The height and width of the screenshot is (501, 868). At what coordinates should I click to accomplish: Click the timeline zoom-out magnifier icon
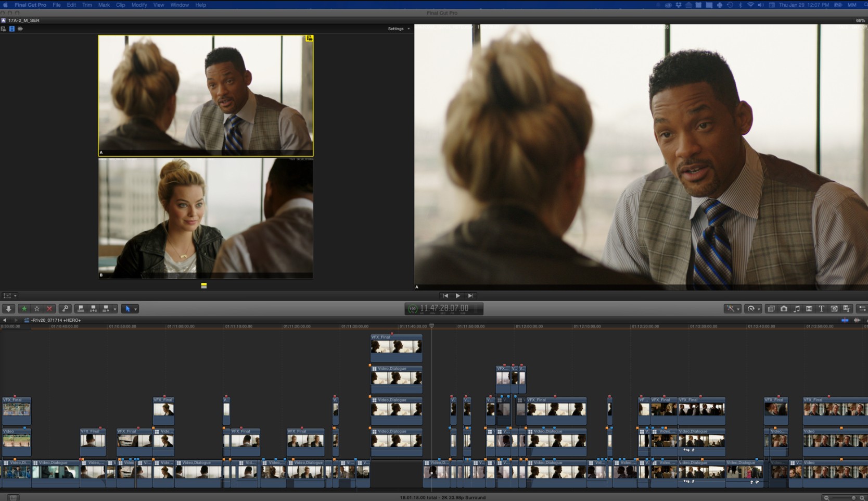click(x=826, y=498)
